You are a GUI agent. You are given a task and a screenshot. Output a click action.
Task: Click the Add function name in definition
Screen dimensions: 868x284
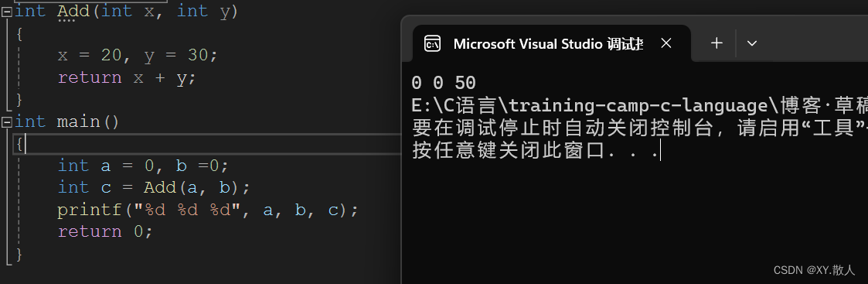click(x=73, y=11)
